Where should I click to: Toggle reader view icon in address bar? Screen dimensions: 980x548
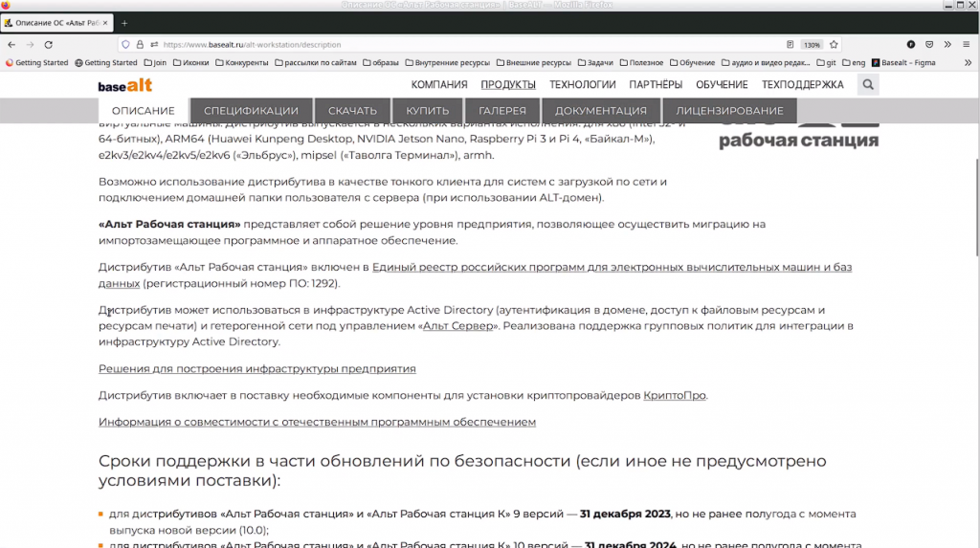(x=790, y=44)
